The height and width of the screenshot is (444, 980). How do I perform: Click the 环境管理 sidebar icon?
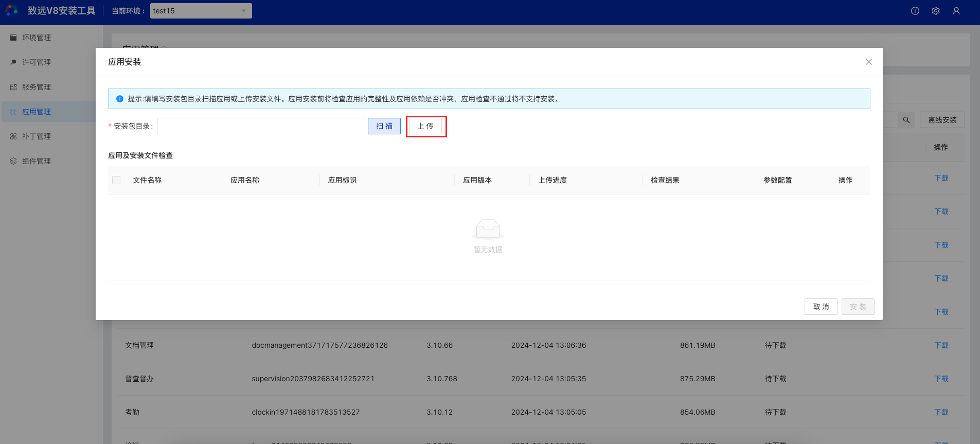[x=13, y=38]
